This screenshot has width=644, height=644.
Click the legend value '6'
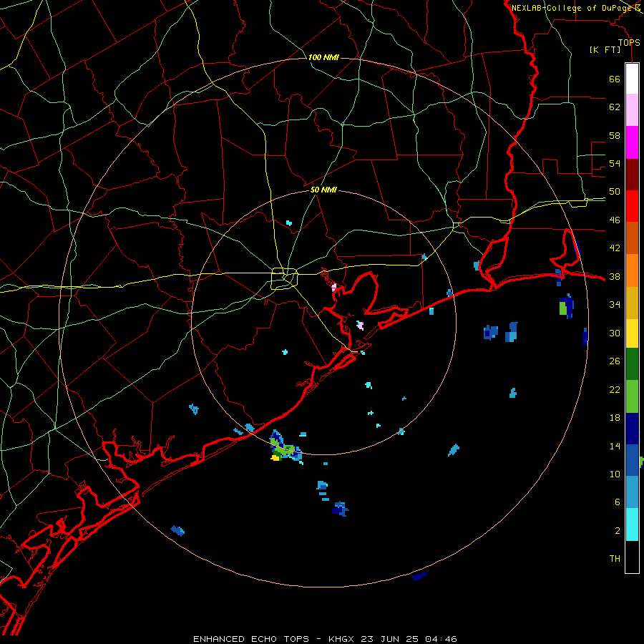617,502
